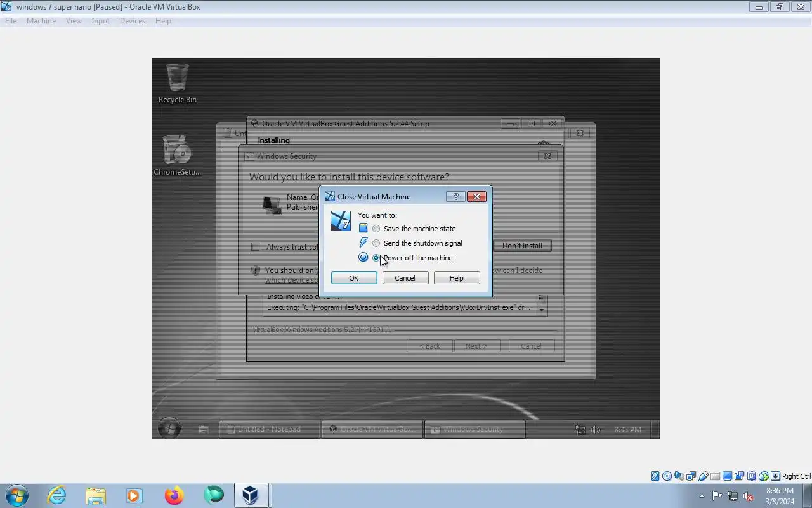Open the Input menu
Viewport: 812px width, 508px height.
tap(100, 21)
